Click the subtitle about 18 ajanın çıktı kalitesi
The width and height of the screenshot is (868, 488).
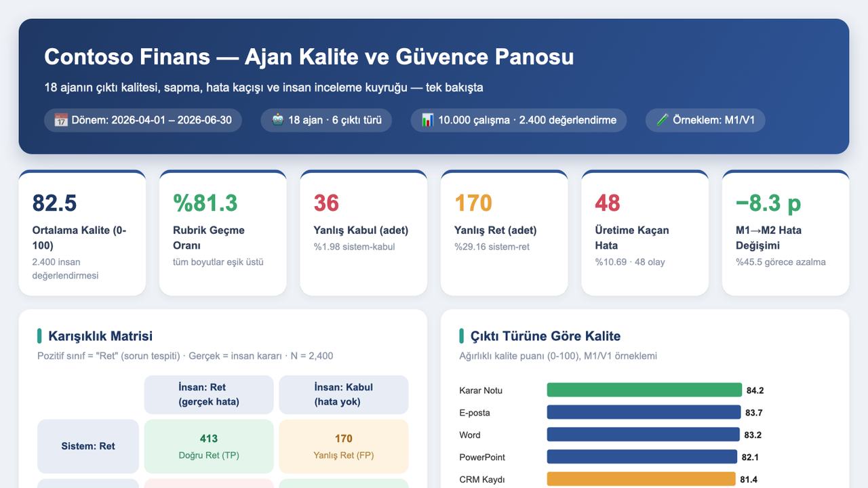click(x=264, y=87)
